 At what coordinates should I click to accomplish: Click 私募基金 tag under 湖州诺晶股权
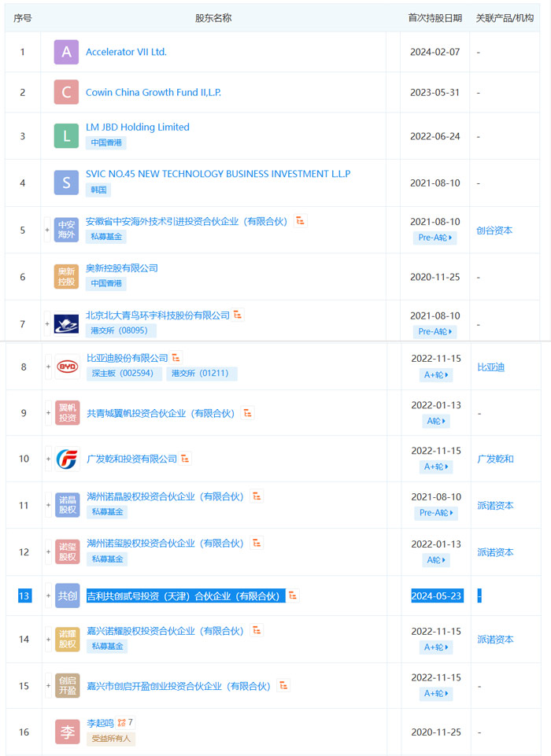107,512
